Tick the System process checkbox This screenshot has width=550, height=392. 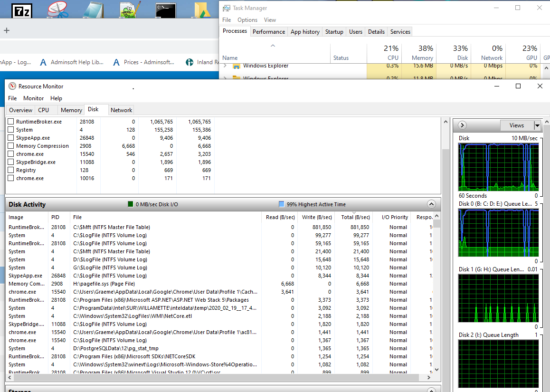[11, 130]
